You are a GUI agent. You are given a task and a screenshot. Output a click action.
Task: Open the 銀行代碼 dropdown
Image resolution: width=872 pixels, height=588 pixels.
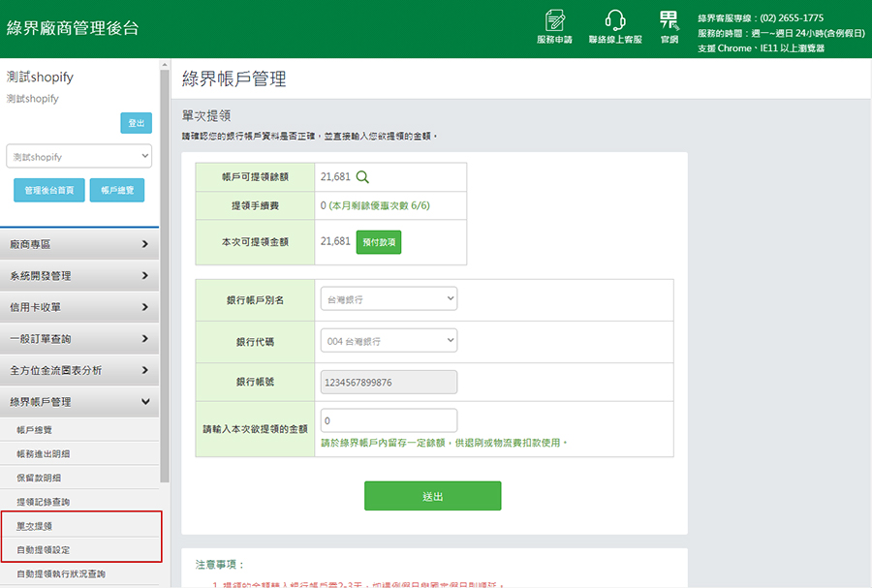[x=389, y=341]
